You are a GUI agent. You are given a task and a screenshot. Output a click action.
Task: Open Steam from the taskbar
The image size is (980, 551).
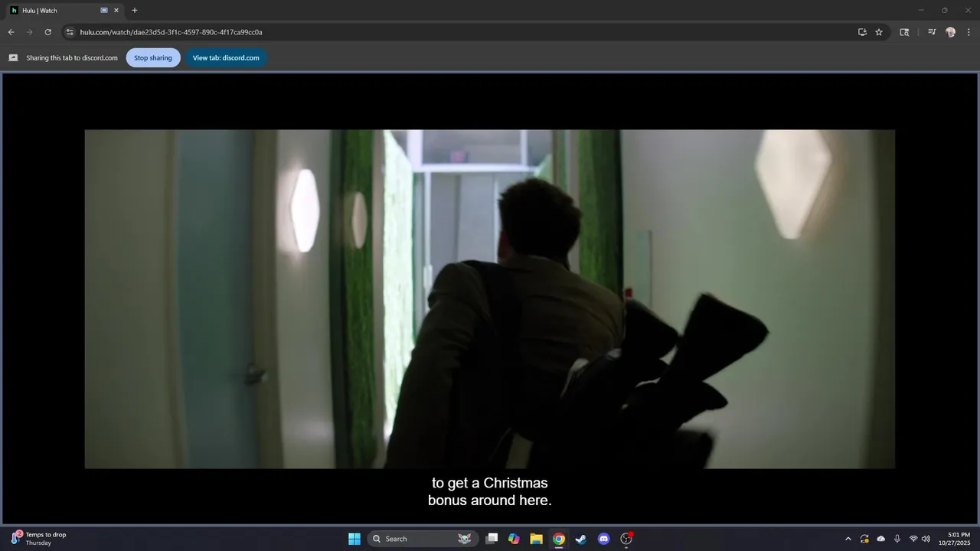pyautogui.click(x=581, y=539)
